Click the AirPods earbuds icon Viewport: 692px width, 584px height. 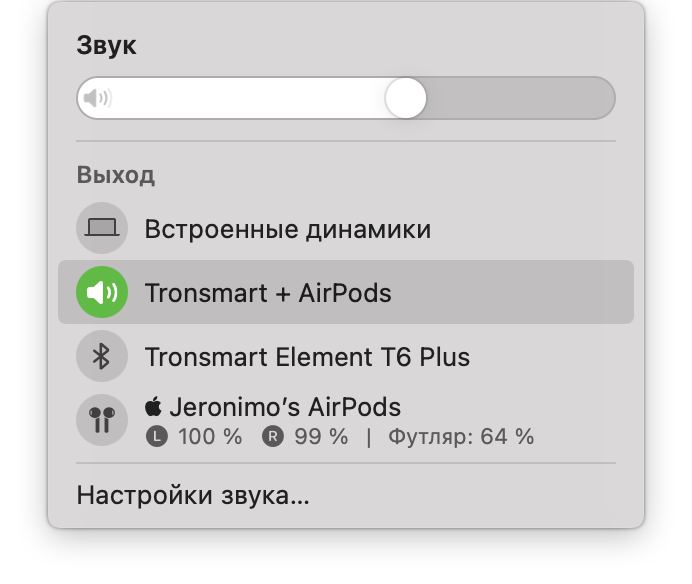(x=102, y=421)
